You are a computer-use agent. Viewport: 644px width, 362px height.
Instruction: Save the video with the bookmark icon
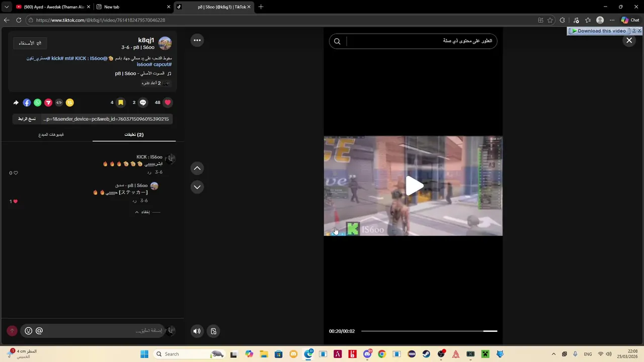(x=121, y=102)
